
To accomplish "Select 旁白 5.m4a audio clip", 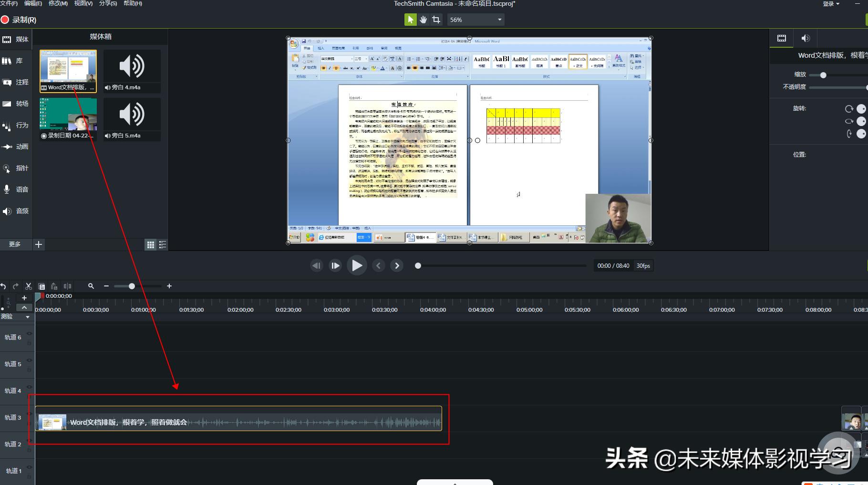I will pyautogui.click(x=132, y=119).
